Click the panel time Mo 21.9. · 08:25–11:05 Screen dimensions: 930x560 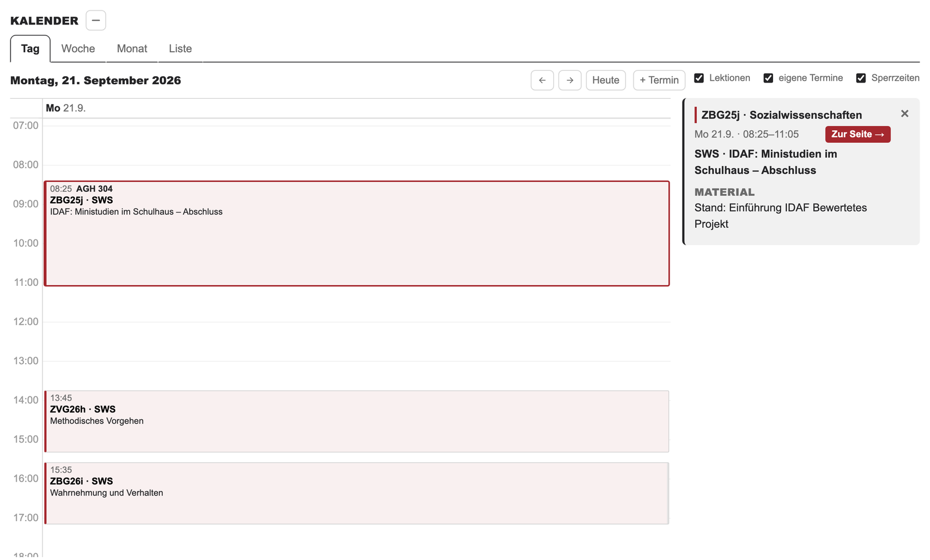pyautogui.click(x=747, y=134)
